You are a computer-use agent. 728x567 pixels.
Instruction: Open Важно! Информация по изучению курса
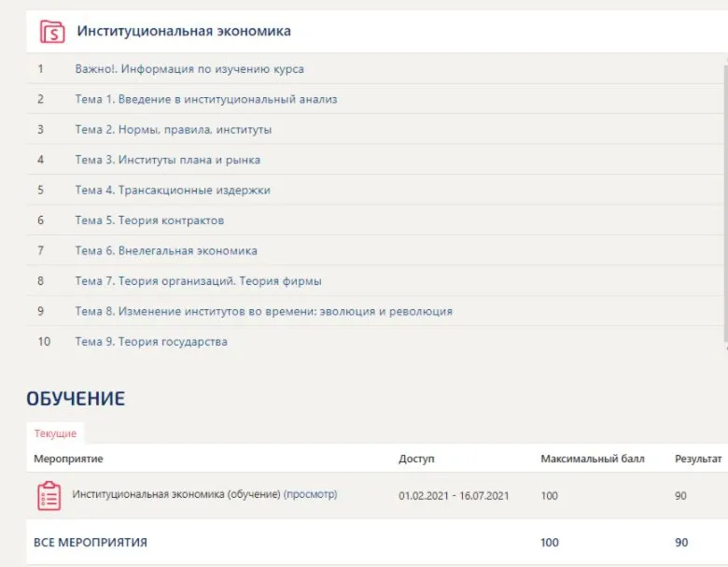point(189,69)
